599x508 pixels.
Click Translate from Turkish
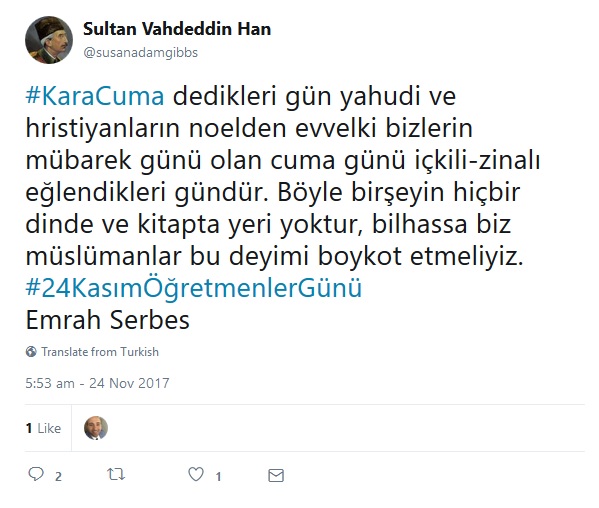tap(100, 351)
